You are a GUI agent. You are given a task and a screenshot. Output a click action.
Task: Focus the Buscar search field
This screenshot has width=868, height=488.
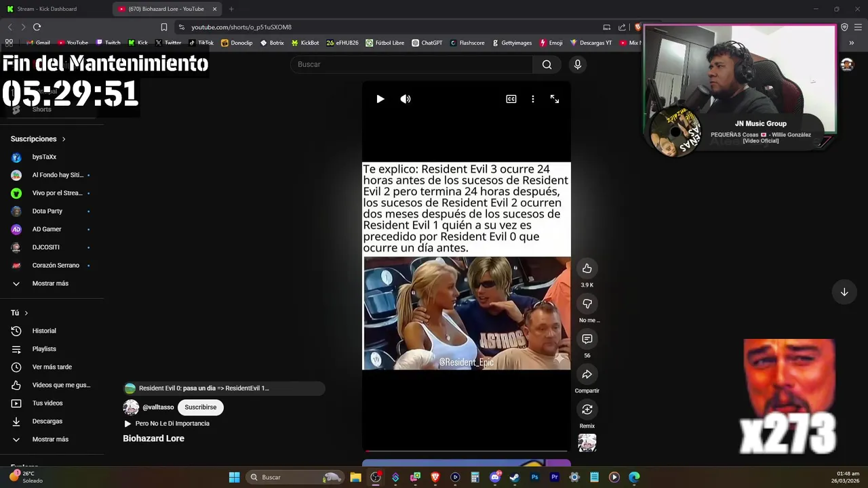412,64
